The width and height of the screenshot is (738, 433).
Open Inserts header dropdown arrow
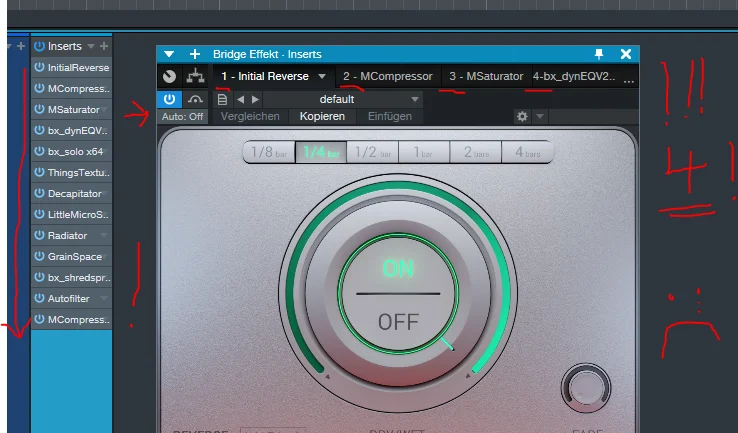coord(91,46)
